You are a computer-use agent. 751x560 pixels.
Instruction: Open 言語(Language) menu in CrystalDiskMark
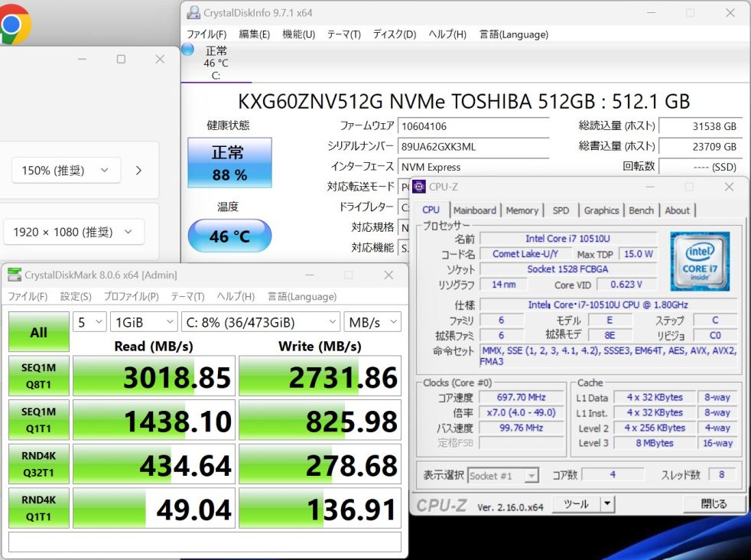pyautogui.click(x=302, y=297)
